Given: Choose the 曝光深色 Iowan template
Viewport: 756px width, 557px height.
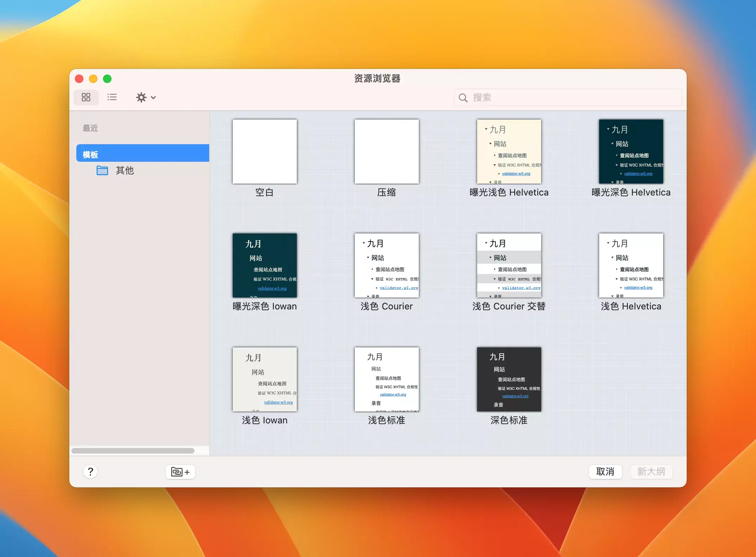Looking at the screenshot, I should 264,265.
